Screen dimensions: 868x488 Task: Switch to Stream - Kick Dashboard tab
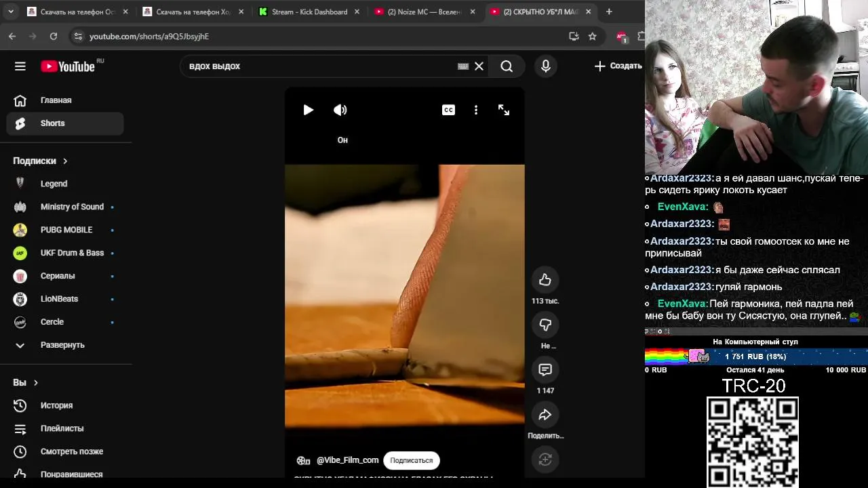click(309, 12)
